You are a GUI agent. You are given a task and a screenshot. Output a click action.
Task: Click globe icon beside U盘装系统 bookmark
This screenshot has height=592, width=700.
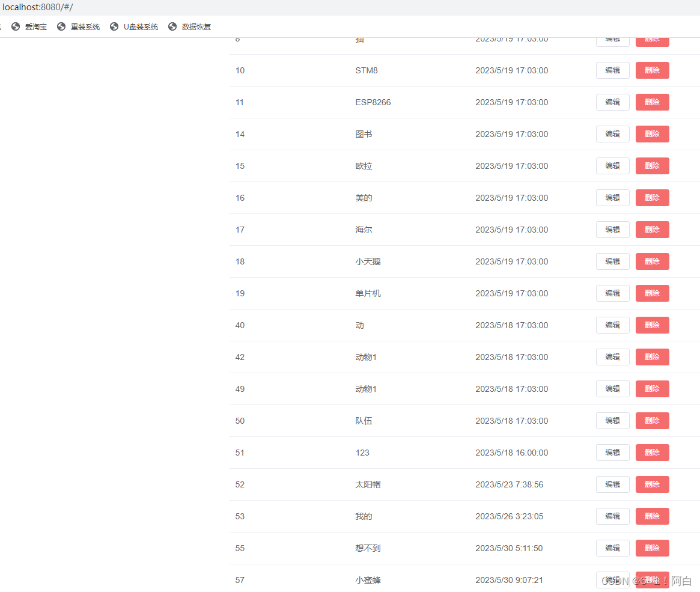pos(114,27)
